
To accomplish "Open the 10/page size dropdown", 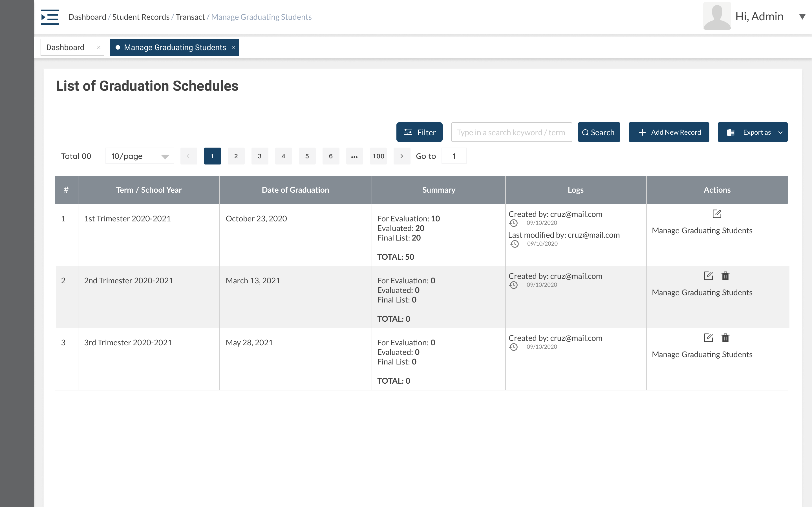I will coord(140,156).
